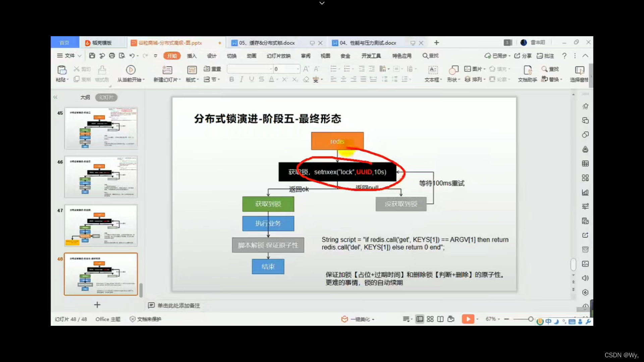Image resolution: width=644 pixels, height=362 pixels.
Task: Toggle normal view in status bar
Action: point(420,319)
